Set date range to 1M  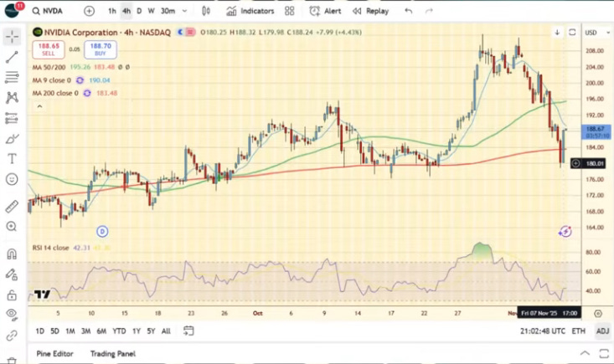pos(70,331)
